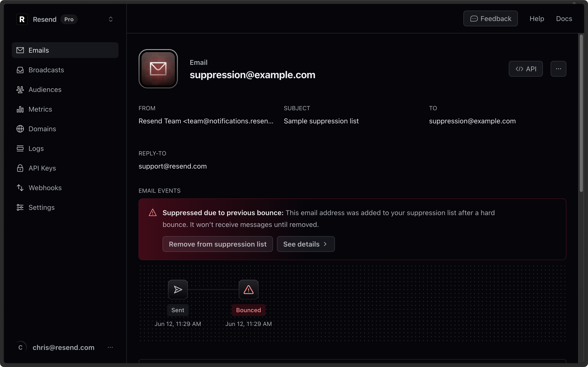Click the Settings sliders icon
Image resolution: width=588 pixels, height=367 pixels.
click(20, 207)
